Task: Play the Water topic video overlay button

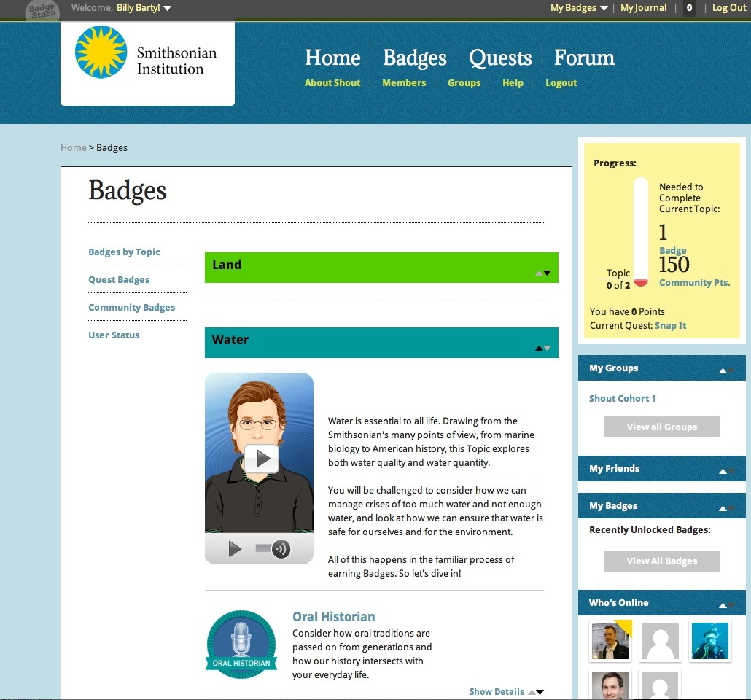Action: [262, 459]
